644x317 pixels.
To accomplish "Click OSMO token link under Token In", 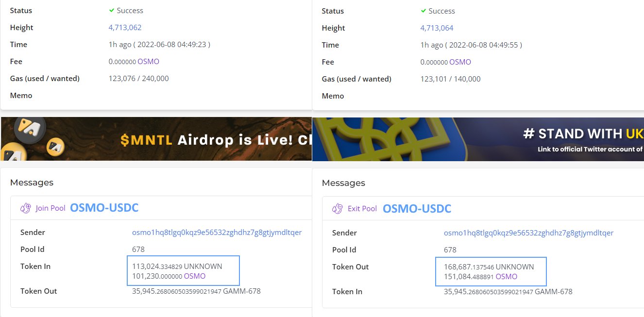I will [195, 276].
